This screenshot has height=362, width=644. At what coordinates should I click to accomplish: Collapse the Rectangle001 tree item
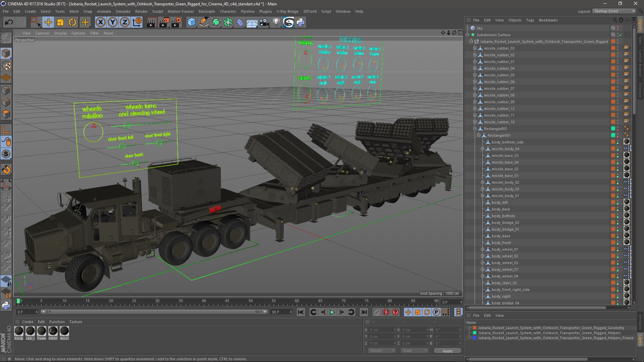click(x=479, y=135)
